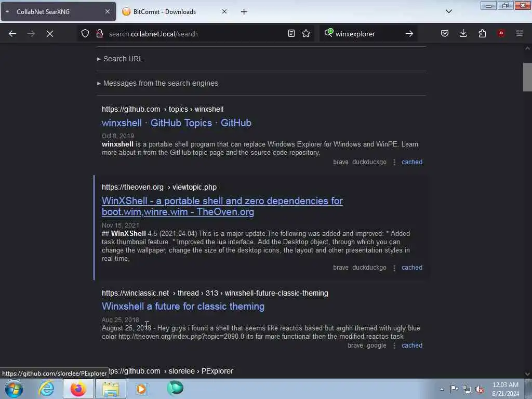Screen dimensions: 532x399
Task: Bookmark this page with the star icon
Action: 306,33
